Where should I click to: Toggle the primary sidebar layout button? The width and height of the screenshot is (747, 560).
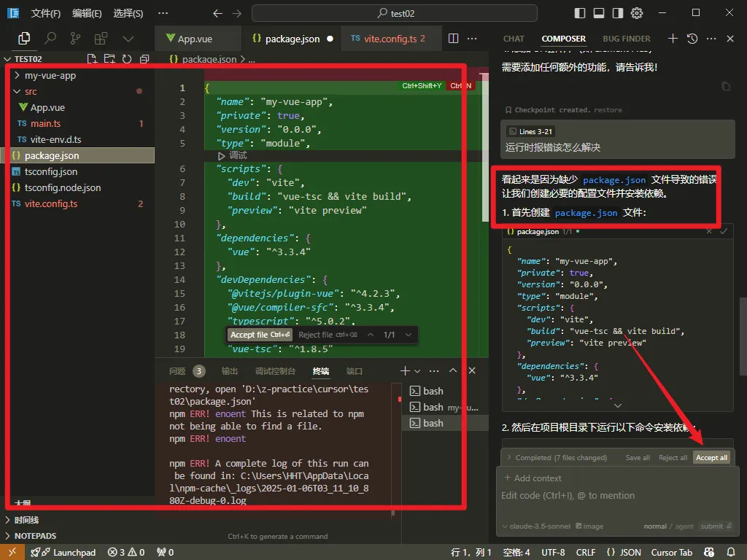580,13
